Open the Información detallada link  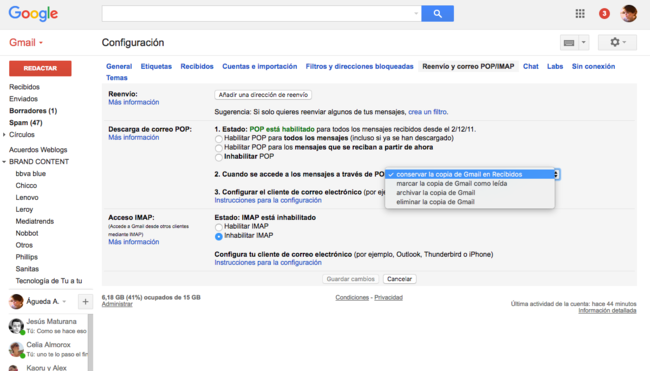pyautogui.click(x=607, y=310)
